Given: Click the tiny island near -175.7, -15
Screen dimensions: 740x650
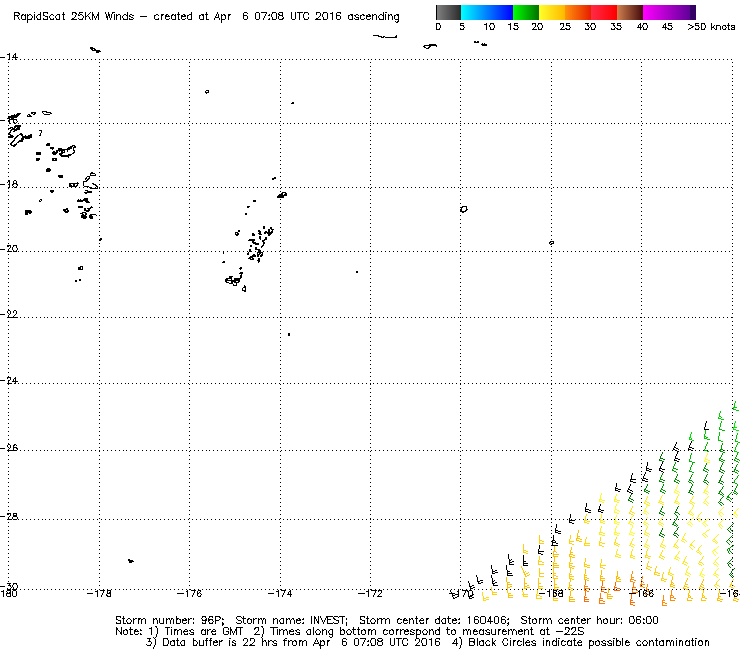Looking at the screenshot, I should point(207,92).
